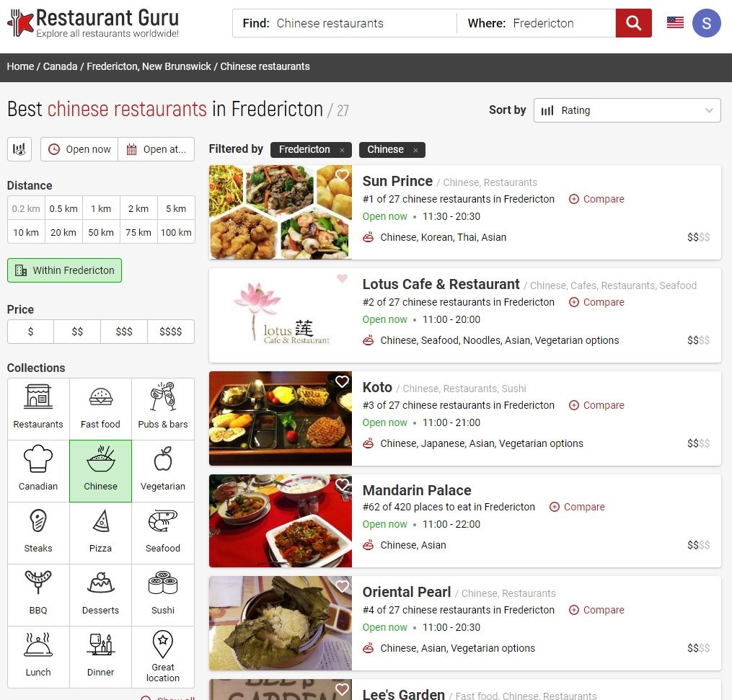Image resolution: width=732 pixels, height=700 pixels.
Task: Open the Sort by Rating dropdown
Action: pyautogui.click(x=627, y=110)
